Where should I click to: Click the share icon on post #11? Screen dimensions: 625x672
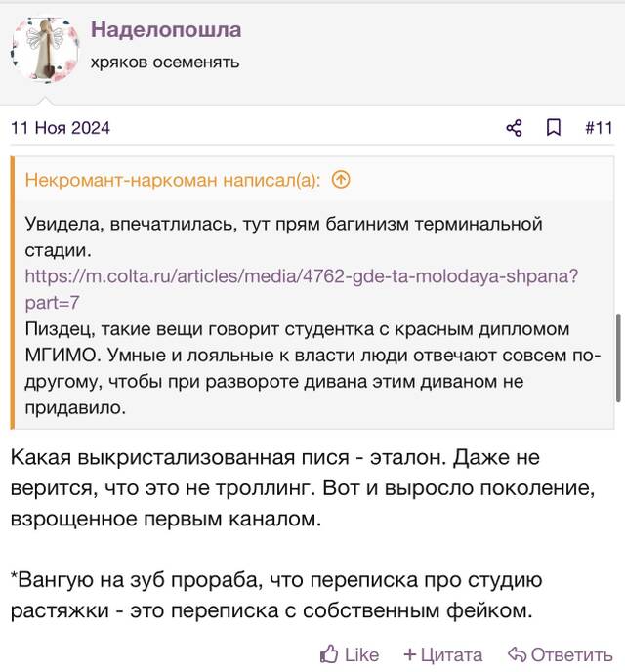(514, 128)
